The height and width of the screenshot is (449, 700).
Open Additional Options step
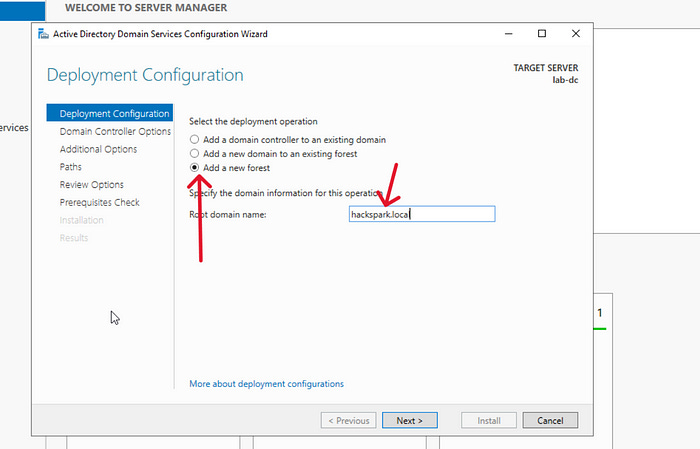click(98, 149)
